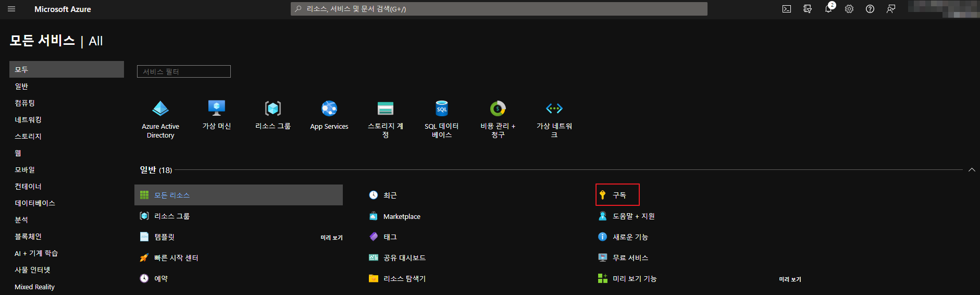This screenshot has height=295, width=980.
Task: Open the 비용 관리 + 청구 icon
Action: 498,108
